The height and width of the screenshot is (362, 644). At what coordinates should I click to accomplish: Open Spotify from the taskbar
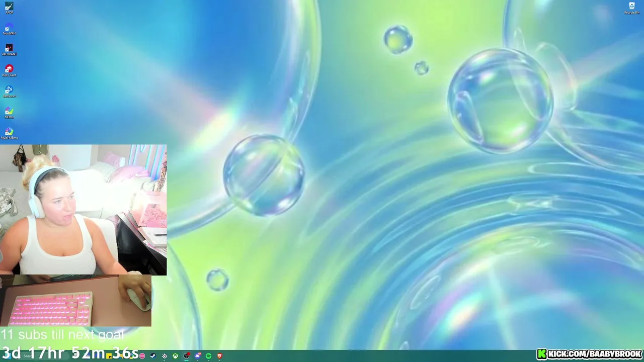click(208, 356)
